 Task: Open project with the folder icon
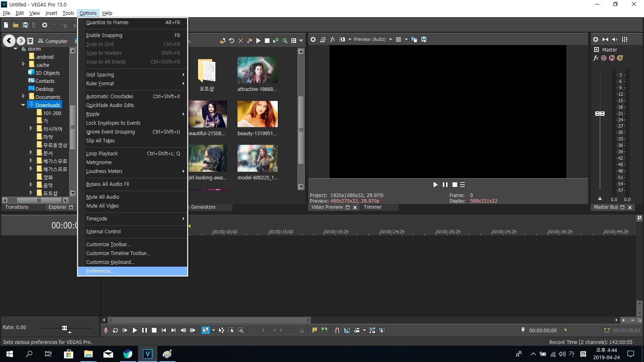tap(16, 25)
